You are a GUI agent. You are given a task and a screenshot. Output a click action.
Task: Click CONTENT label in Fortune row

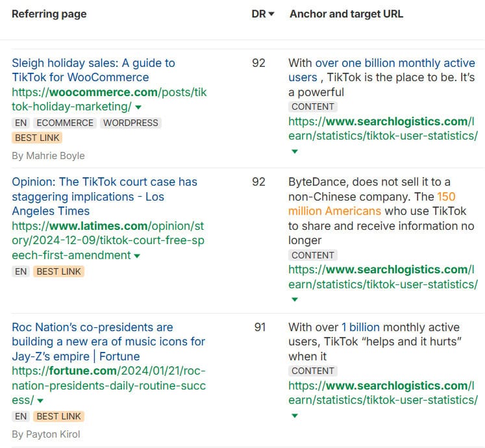coord(313,371)
